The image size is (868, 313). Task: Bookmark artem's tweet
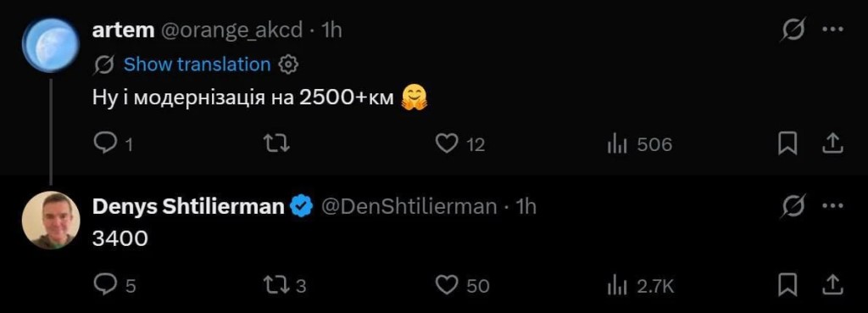787,144
